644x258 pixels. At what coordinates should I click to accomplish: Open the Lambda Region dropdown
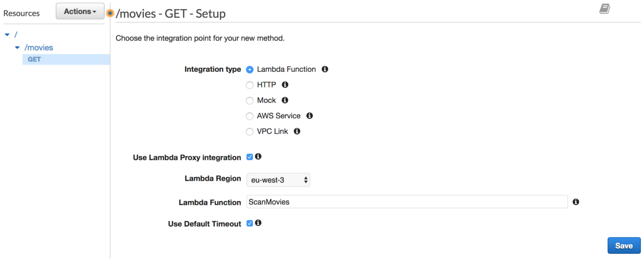pyautogui.click(x=278, y=180)
